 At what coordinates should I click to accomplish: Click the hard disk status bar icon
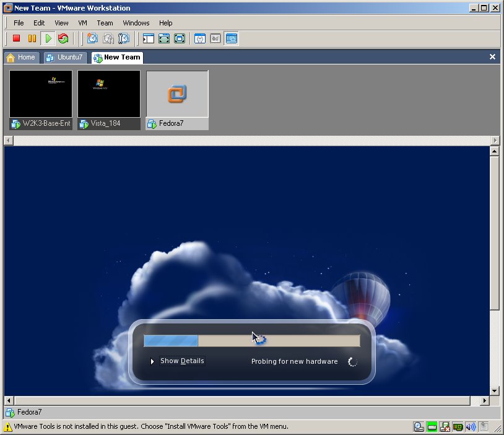coord(419,427)
